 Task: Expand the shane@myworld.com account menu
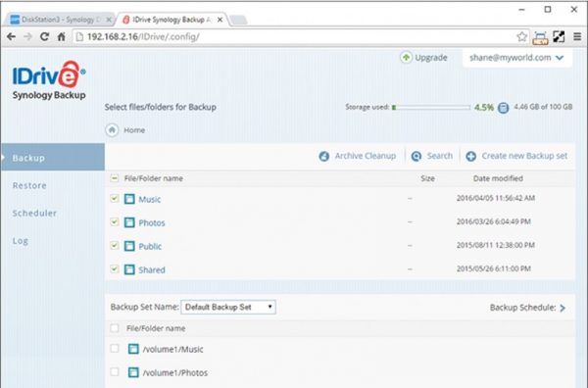tap(516, 58)
